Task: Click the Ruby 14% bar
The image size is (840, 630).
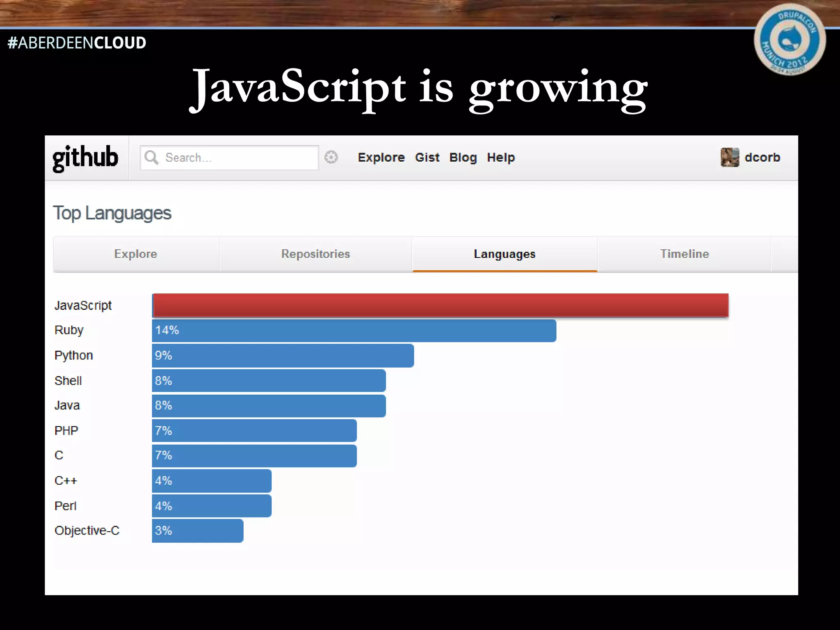Action: [354, 331]
